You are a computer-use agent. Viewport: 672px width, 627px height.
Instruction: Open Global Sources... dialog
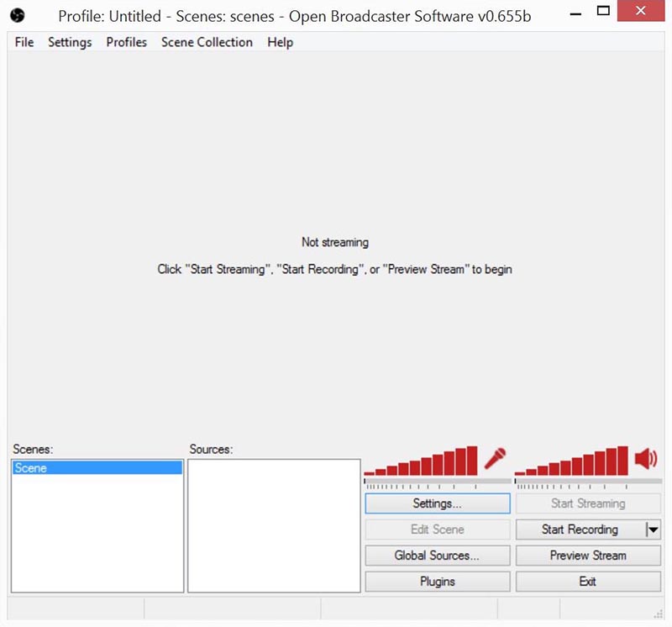coord(438,556)
